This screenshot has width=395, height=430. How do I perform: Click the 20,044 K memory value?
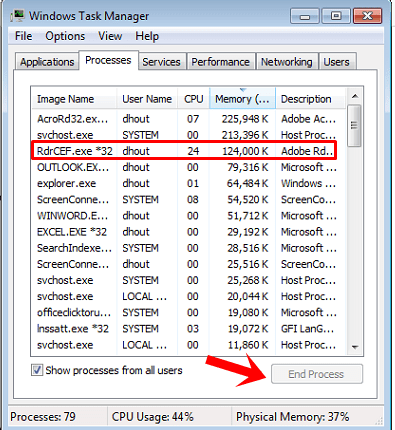pos(248,296)
